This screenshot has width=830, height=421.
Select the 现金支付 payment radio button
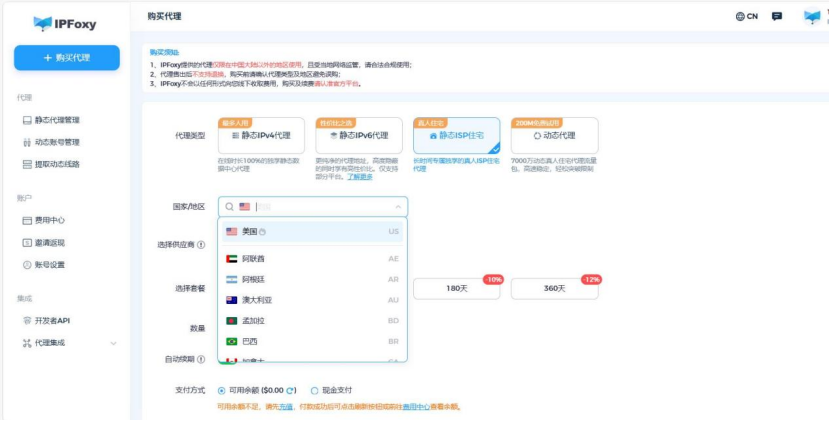tap(315, 390)
